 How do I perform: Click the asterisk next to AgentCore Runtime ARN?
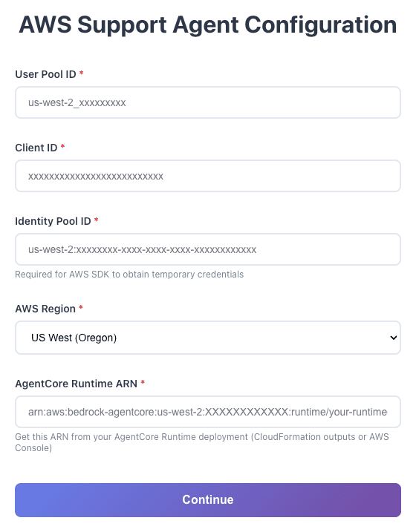point(143,382)
